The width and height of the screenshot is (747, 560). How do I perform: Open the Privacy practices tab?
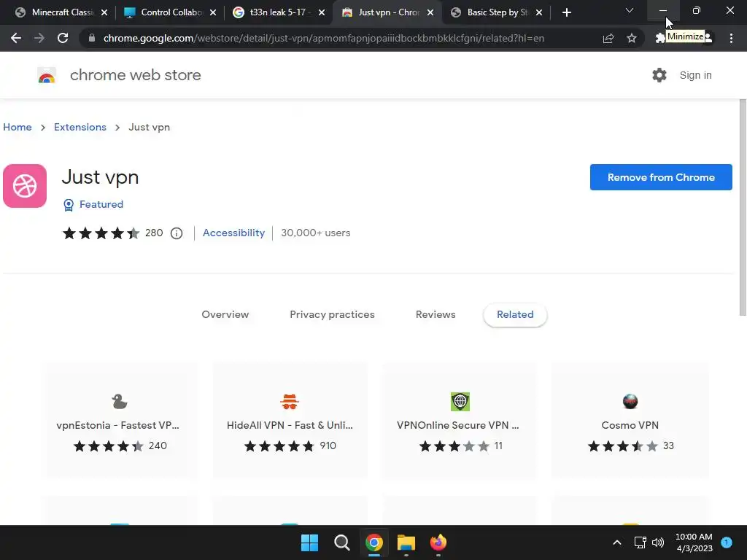click(x=332, y=314)
